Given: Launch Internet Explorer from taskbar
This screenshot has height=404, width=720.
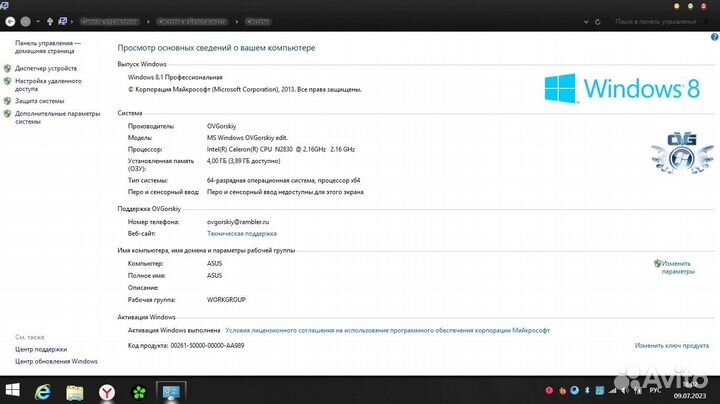Looking at the screenshot, I should point(43,392).
